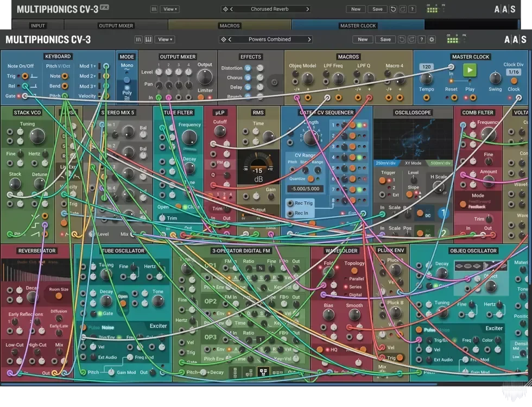Click library icon in Chorused Reverb window
Viewport: 532px width, 407px height.
point(154,9)
